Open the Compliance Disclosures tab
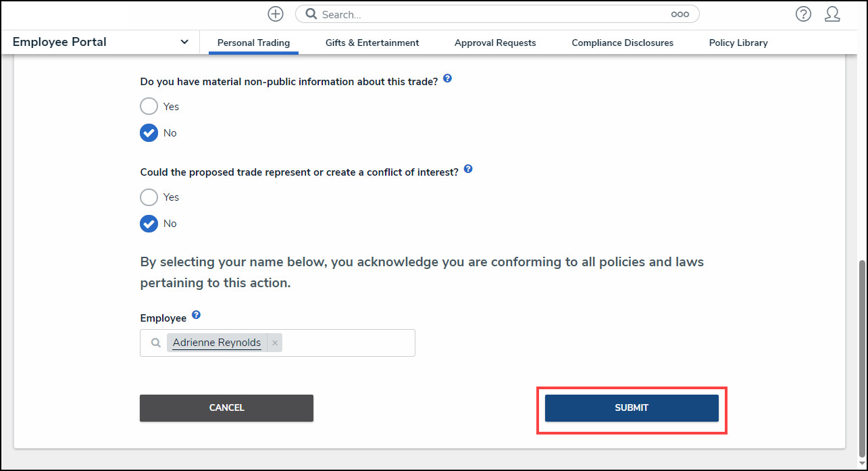This screenshot has width=868, height=471. tap(622, 42)
